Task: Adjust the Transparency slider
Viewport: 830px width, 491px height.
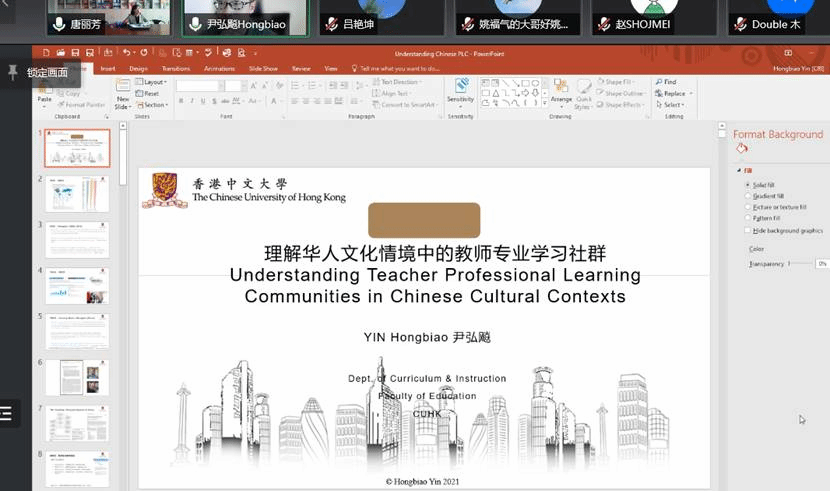Action: [790, 263]
